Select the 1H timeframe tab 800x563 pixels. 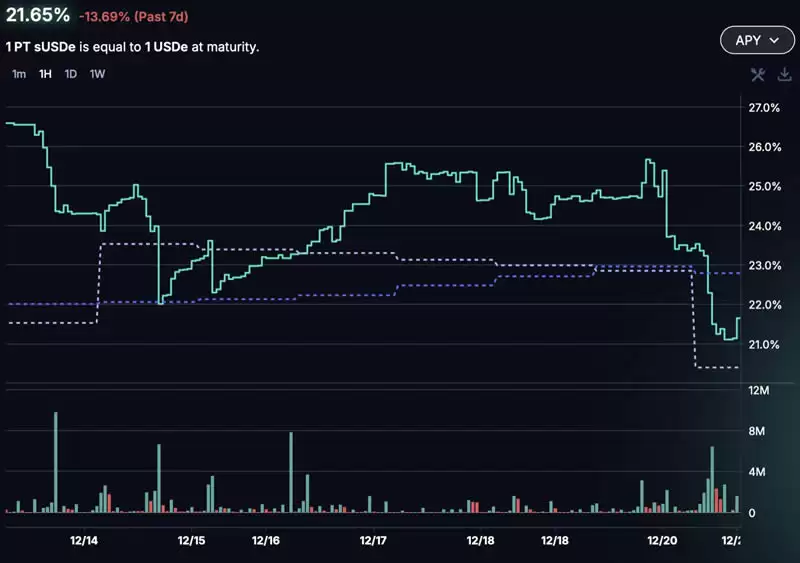[x=45, y=74]
